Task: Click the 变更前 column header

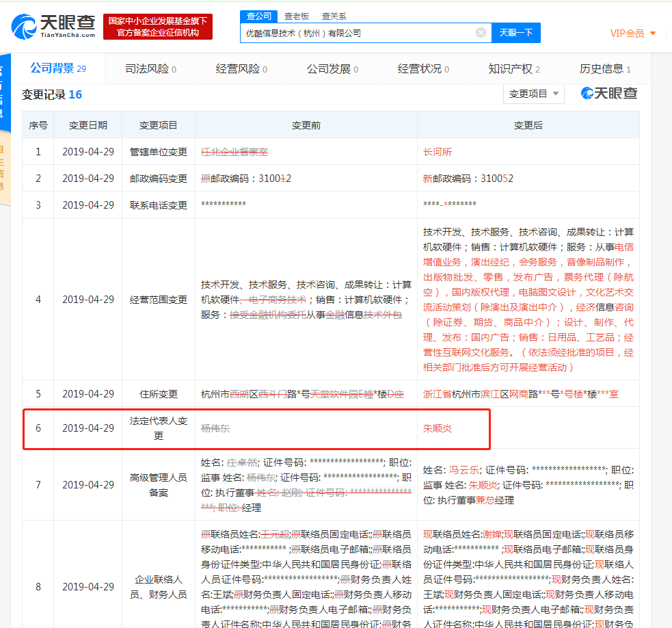Action: (x=306, y=125)
